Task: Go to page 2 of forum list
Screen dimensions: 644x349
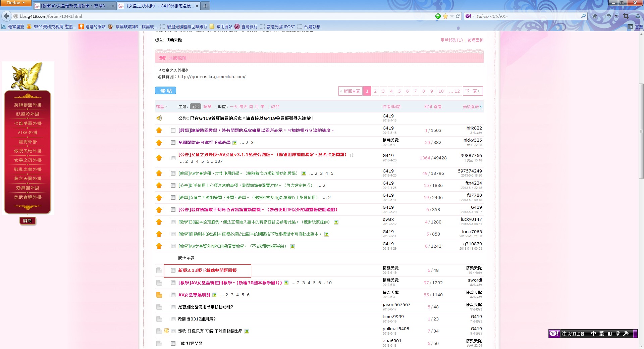Action: [375, 91]
